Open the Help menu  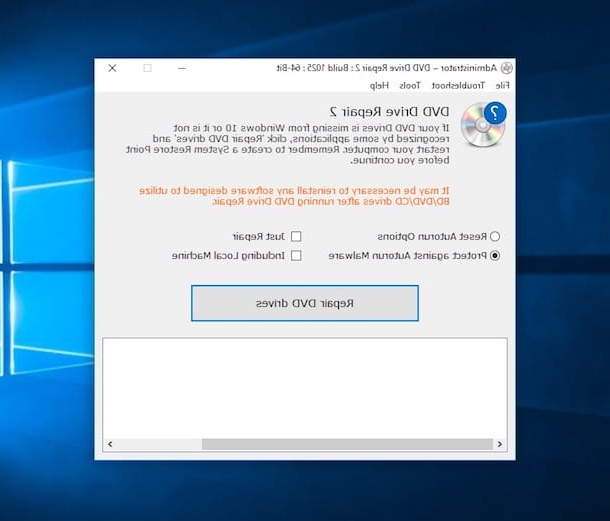379,86
